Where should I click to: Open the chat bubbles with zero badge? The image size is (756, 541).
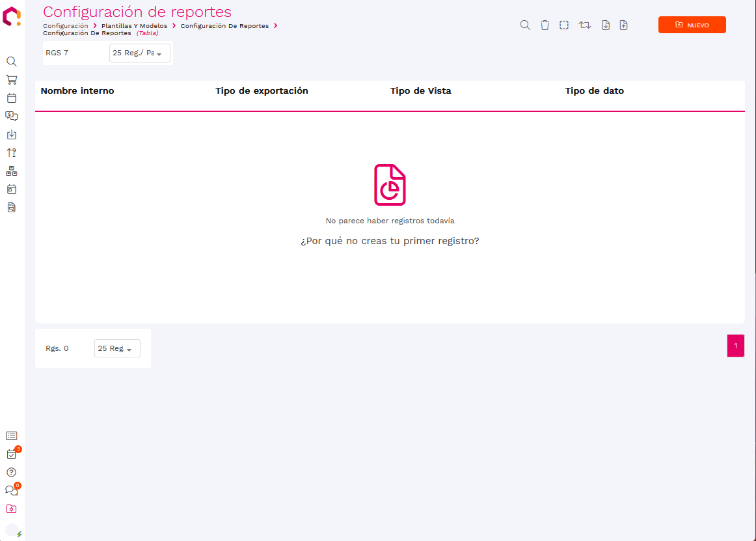(x=11, y=491)
